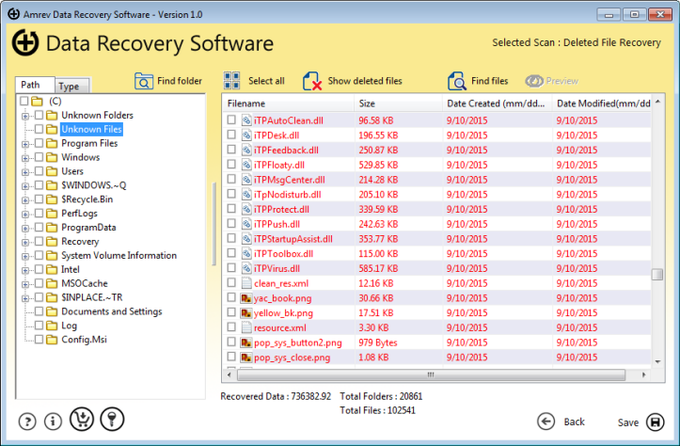The height and width of the screenshot is (446, 680).
Task: Click the horizontal scrollbar thumb in file list
Action: [x=431, y=374]
